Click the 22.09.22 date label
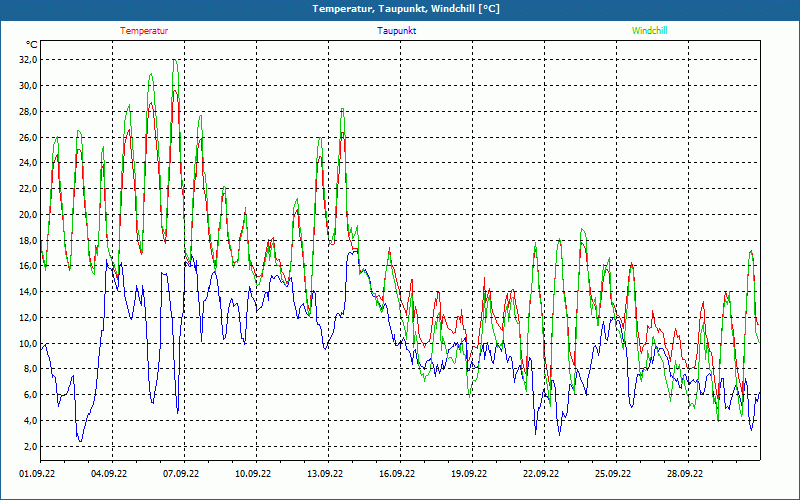 (541, 474)
